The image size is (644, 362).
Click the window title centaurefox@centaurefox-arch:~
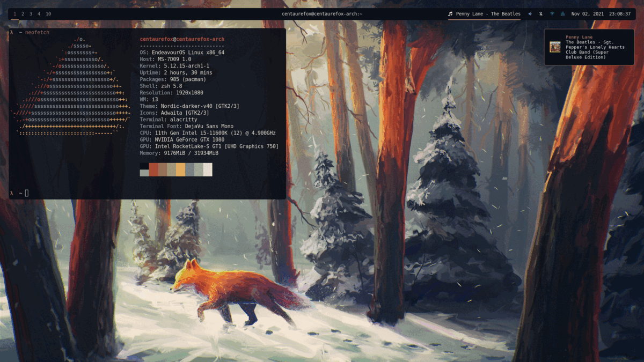[x=321, y=14]
